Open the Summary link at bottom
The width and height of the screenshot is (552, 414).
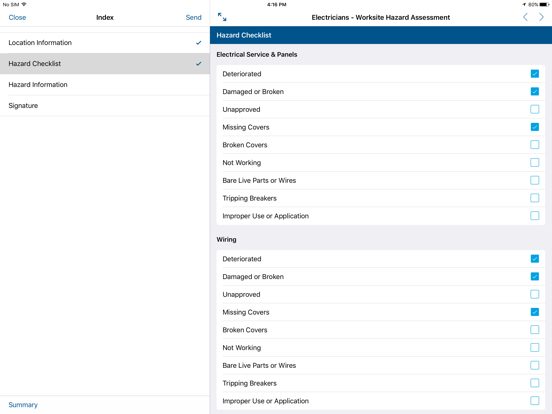23,404
